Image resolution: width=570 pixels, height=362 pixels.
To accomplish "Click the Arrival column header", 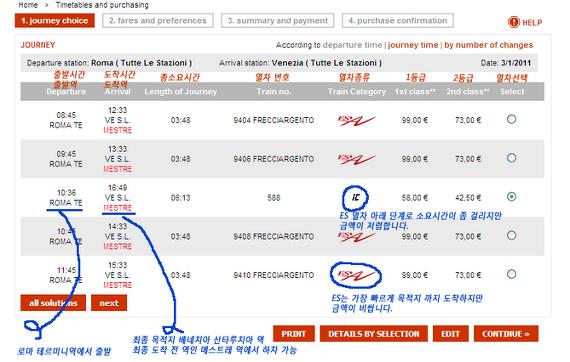I will coord(117,92).
